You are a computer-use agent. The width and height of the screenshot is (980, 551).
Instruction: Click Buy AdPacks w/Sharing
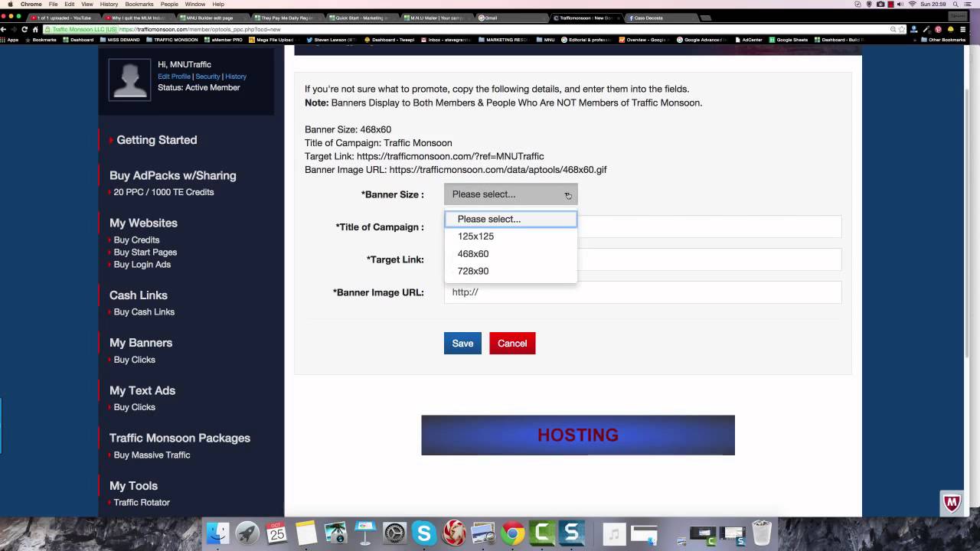[x=173, y=175]
